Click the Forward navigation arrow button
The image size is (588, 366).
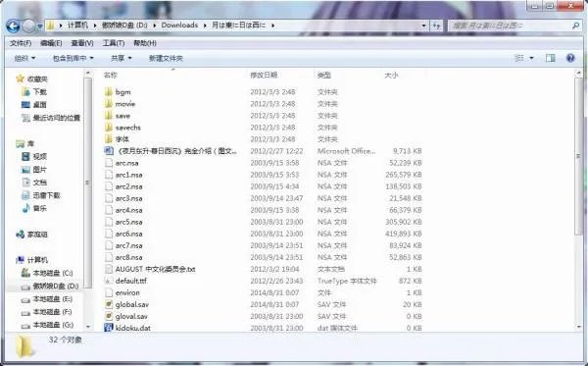pyautogui.click(x=28, y=26)
